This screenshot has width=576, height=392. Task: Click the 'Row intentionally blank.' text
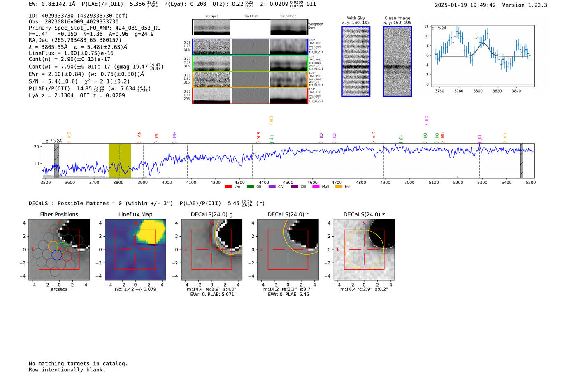[x=67, y=370]
